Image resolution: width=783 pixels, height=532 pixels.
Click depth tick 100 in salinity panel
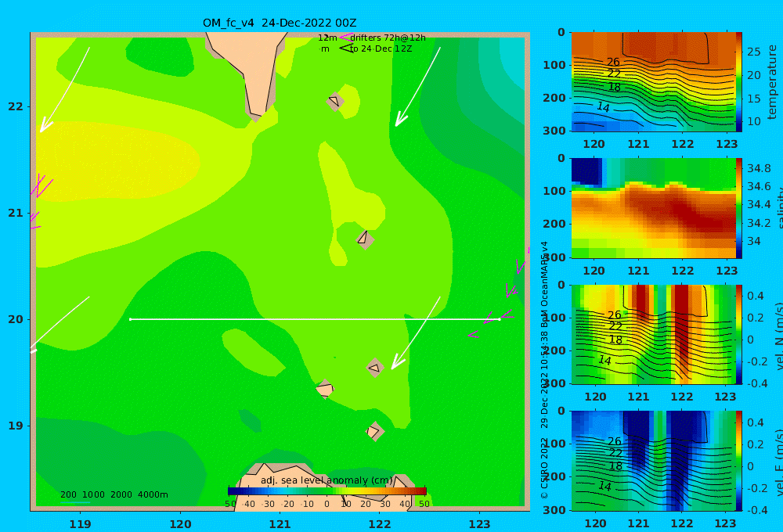click(554, 191)
